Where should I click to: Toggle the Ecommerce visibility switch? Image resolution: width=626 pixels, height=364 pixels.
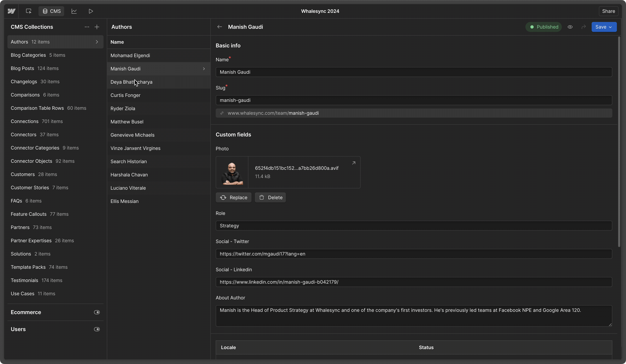pos(97,312)
